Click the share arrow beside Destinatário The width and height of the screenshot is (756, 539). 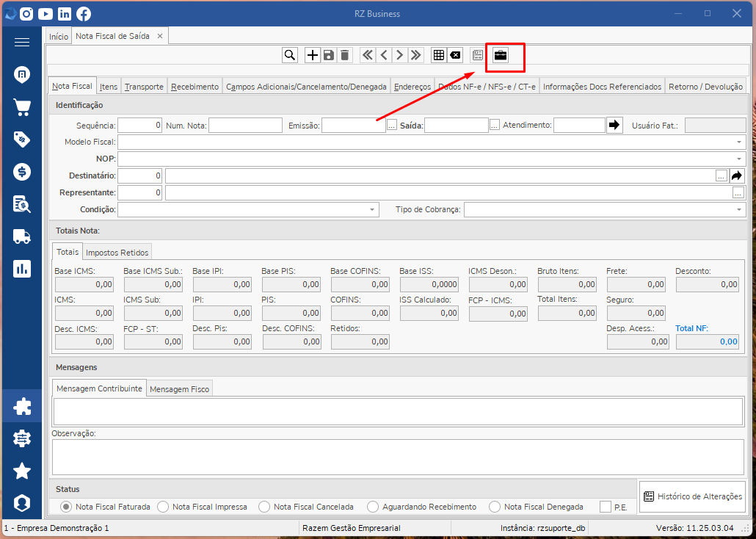point(736,176)
